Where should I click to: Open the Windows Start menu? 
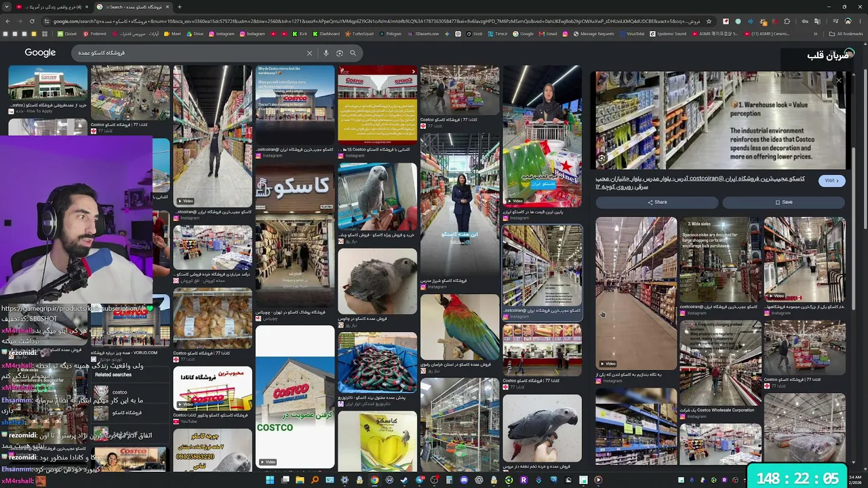click(x=269, y=481)
